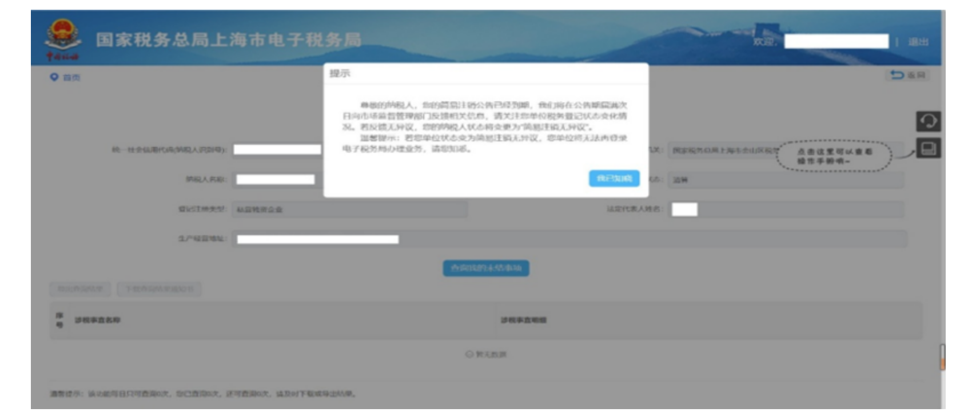The width and height of the screenshot is (980, 420).
Task: Click the welcome user name box in header
Action: [x=836, y=41]
